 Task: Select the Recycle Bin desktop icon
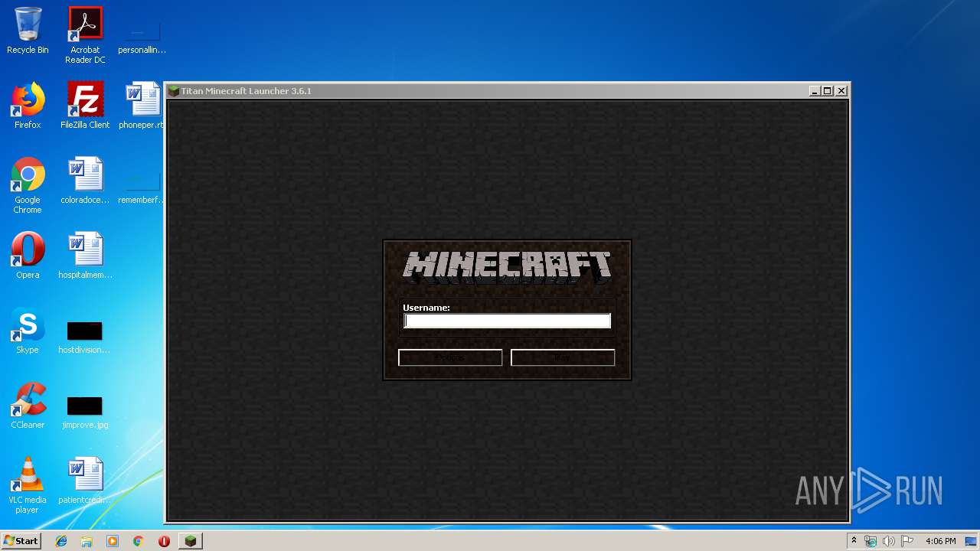tap(28, 31)
